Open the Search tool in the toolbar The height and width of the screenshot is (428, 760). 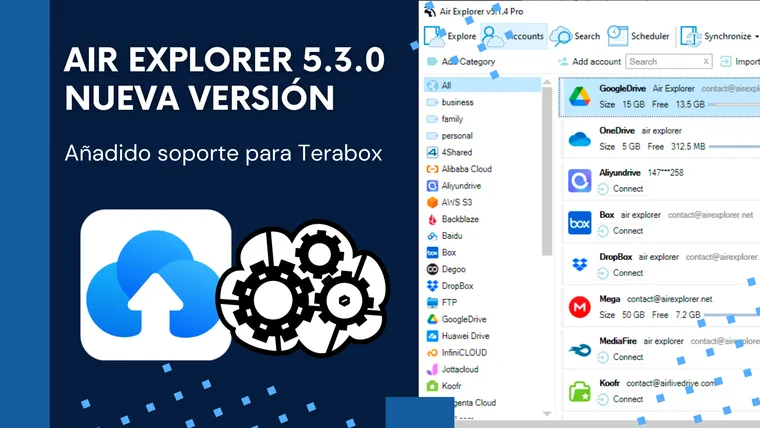575,36
